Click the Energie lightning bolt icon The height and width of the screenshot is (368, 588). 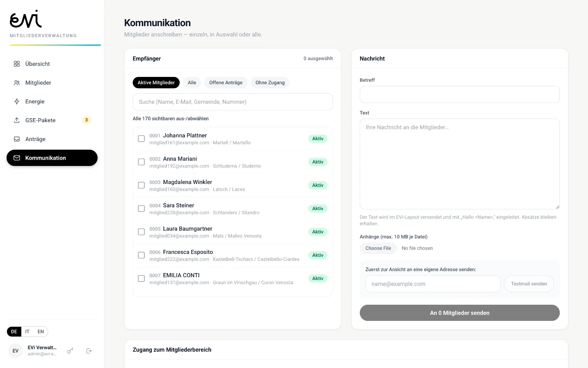(17, 102)
